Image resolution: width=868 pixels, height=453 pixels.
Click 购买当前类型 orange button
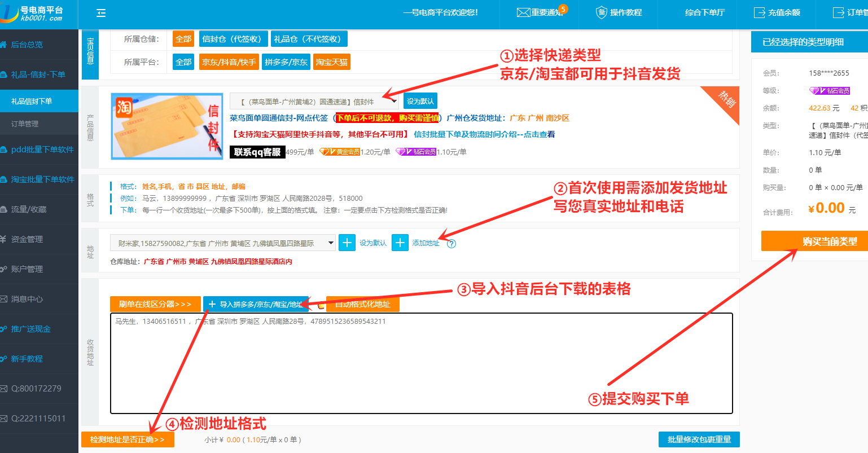(x=814, y=241)
